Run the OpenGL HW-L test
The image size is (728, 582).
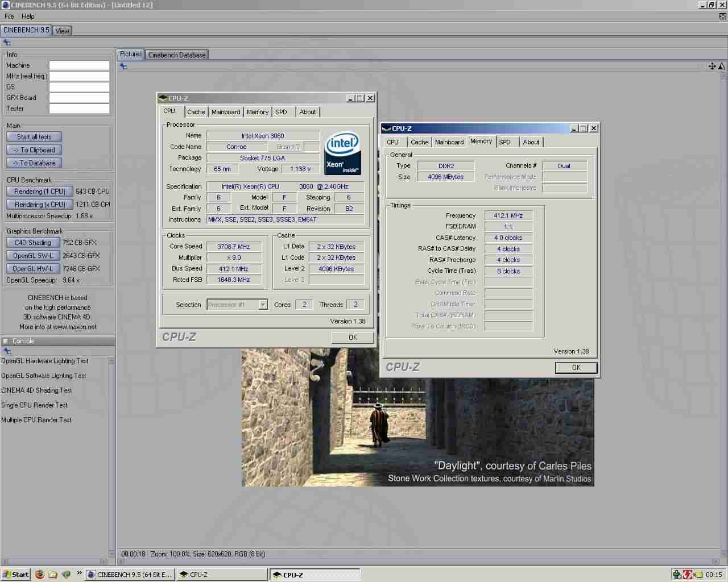[33, 269]
